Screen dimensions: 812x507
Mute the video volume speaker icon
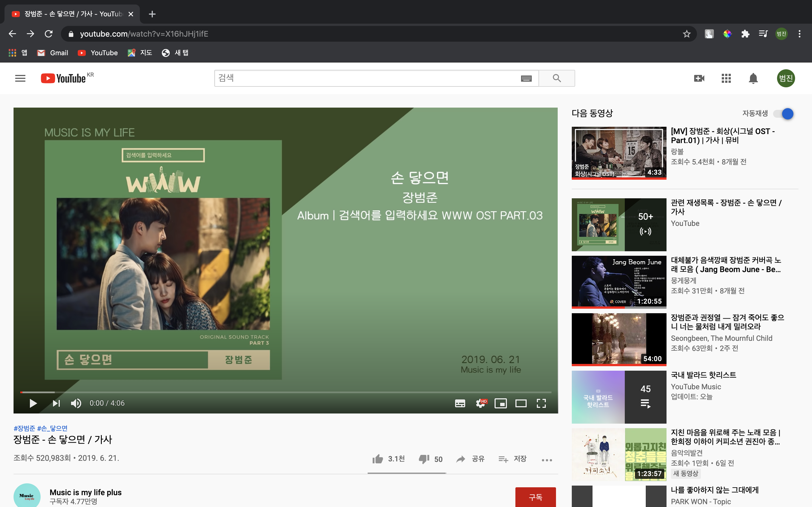point(76,403)
